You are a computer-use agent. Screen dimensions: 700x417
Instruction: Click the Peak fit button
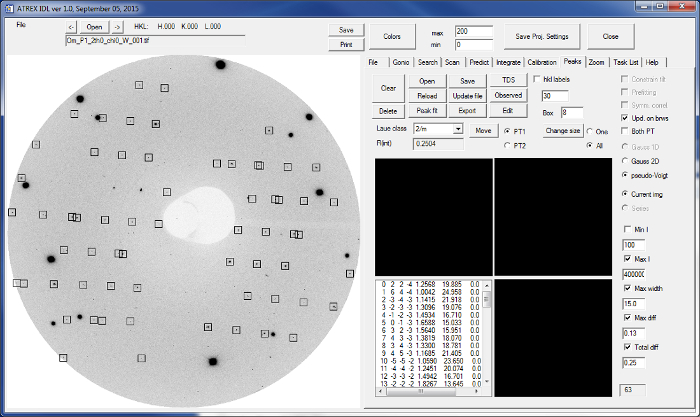pos(426,111)
